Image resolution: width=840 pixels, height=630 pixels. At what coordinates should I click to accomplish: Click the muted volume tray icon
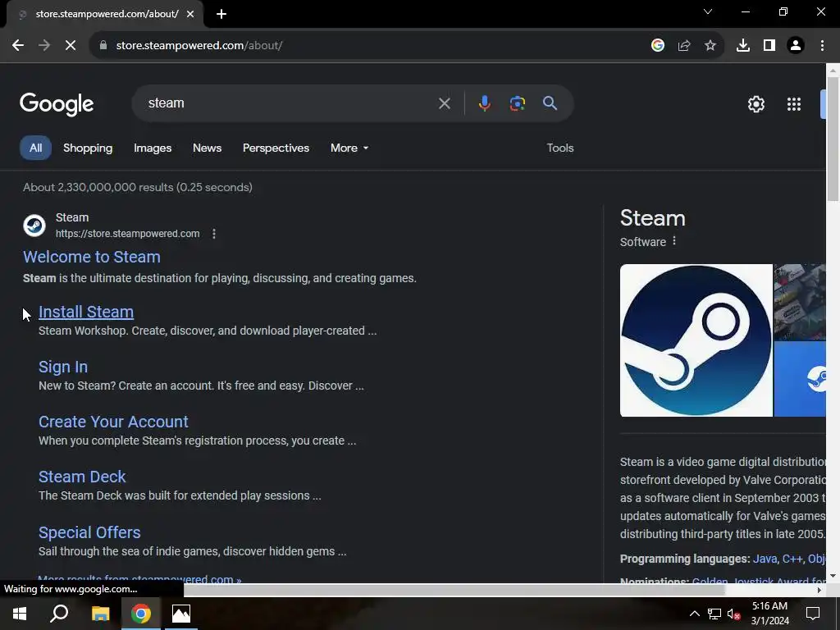point(734,614)
